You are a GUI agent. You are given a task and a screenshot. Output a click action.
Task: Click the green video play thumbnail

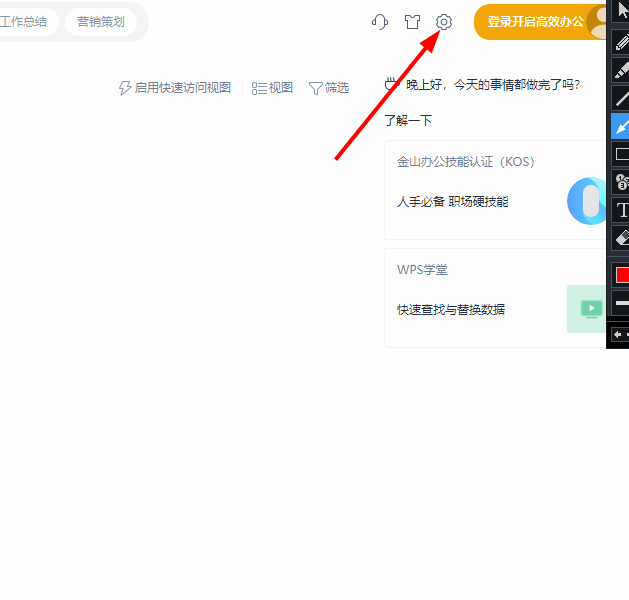pyautogui.click(x=586, y=309)
